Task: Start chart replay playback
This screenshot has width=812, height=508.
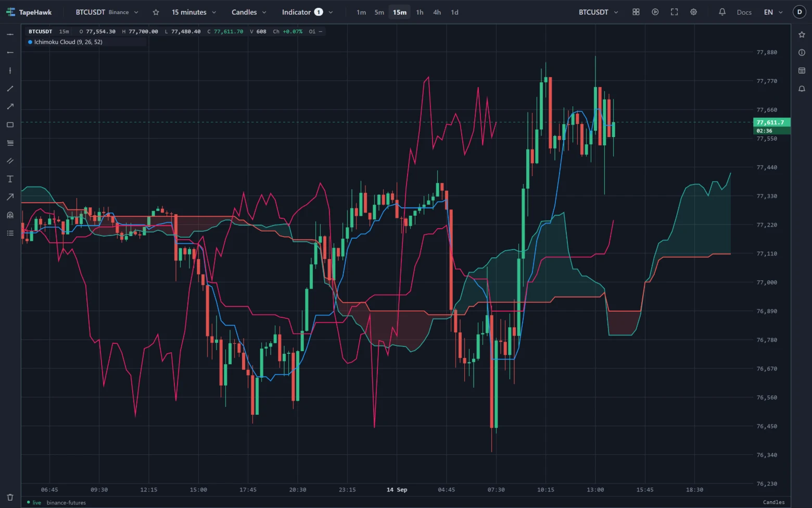Action: [655, 12]
